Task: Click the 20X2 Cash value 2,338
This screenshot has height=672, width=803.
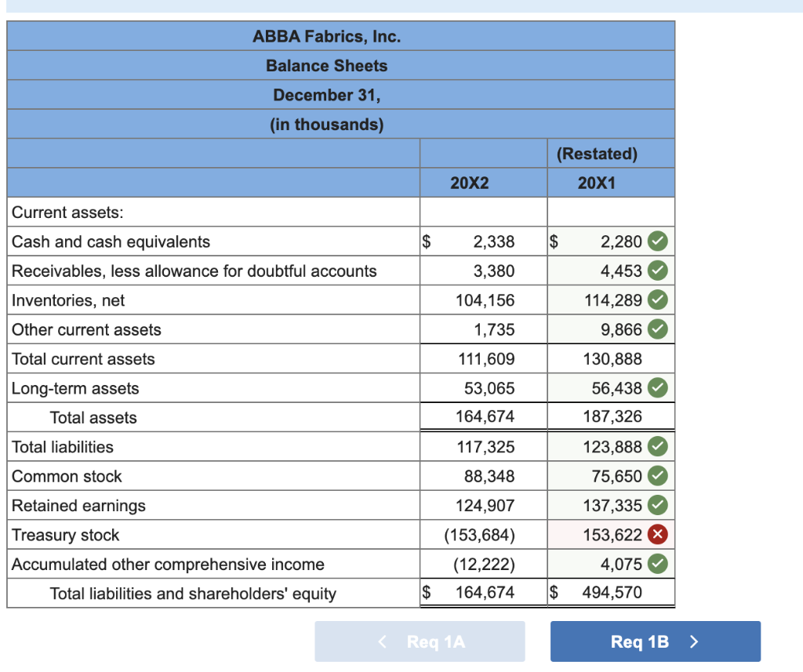Action: coord(494,242)
